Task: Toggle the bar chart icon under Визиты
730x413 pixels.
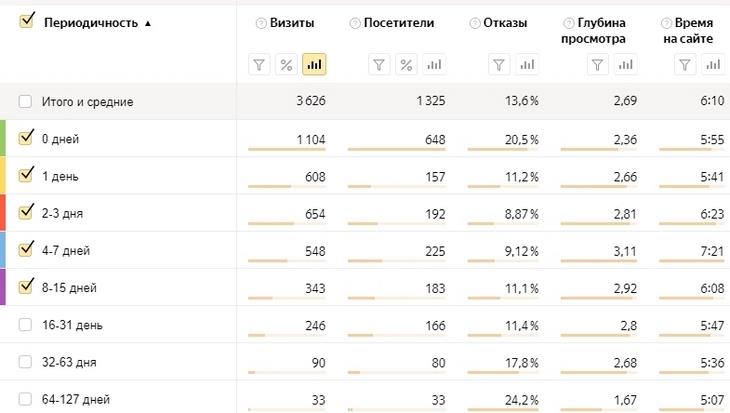Action: click(314, 65)
